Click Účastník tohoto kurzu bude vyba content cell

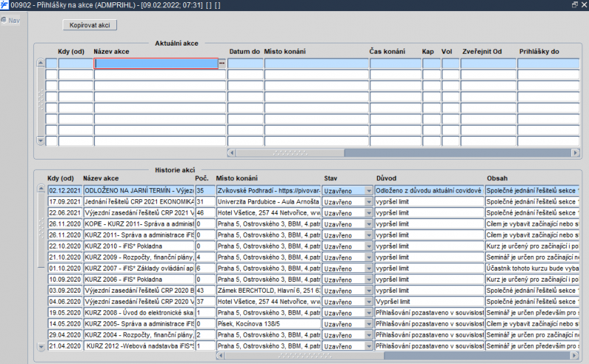pos(532,268)
